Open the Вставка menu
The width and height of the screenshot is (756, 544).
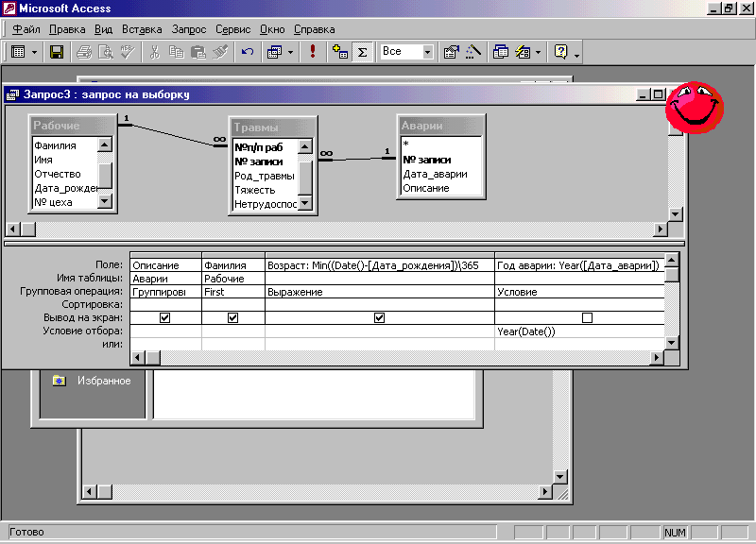point(142,29)
